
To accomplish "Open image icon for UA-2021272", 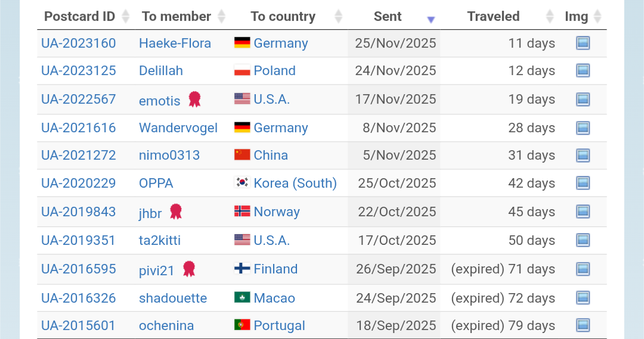I will click(583, 155).
